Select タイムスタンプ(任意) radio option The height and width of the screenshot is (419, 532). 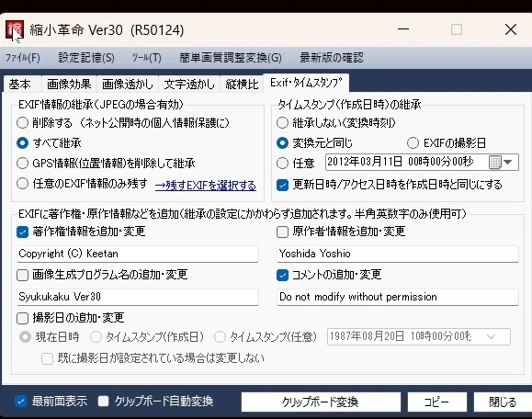tap(220, 337)
